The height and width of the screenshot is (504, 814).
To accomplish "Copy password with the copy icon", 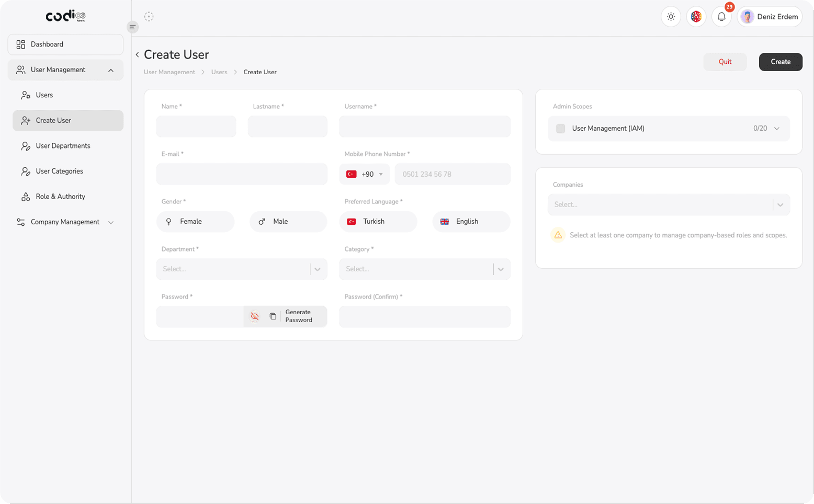I will [x=273, y=316].
